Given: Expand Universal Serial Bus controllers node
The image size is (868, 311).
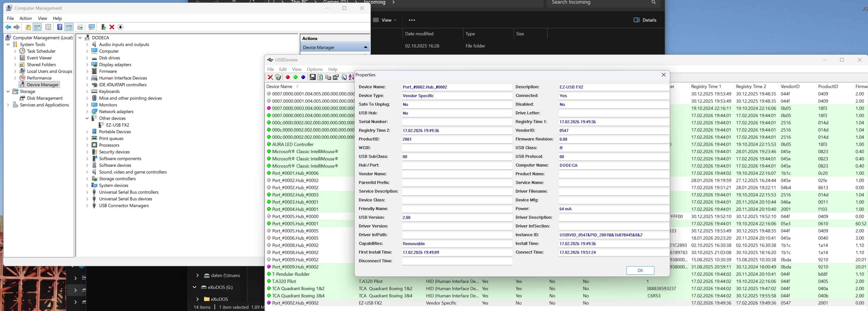Looking at the screenshot, I should pos(87,192).
